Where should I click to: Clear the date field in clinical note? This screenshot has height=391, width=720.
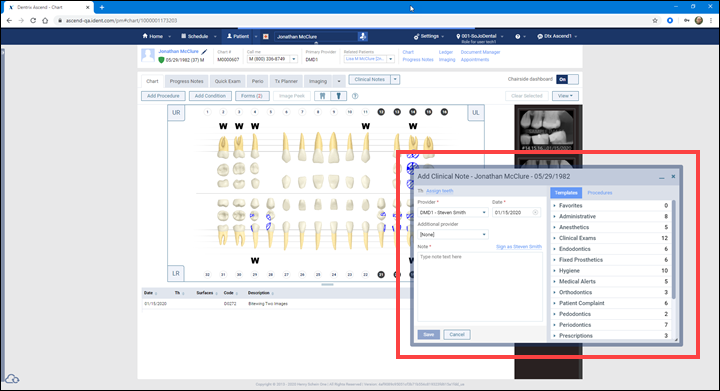[x=535, y=212]
